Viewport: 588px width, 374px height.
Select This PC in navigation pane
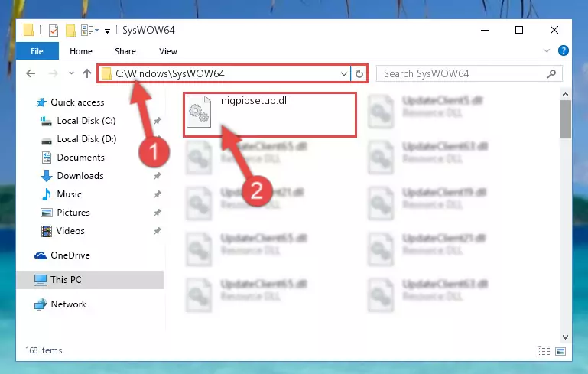[x=89, y=280]
